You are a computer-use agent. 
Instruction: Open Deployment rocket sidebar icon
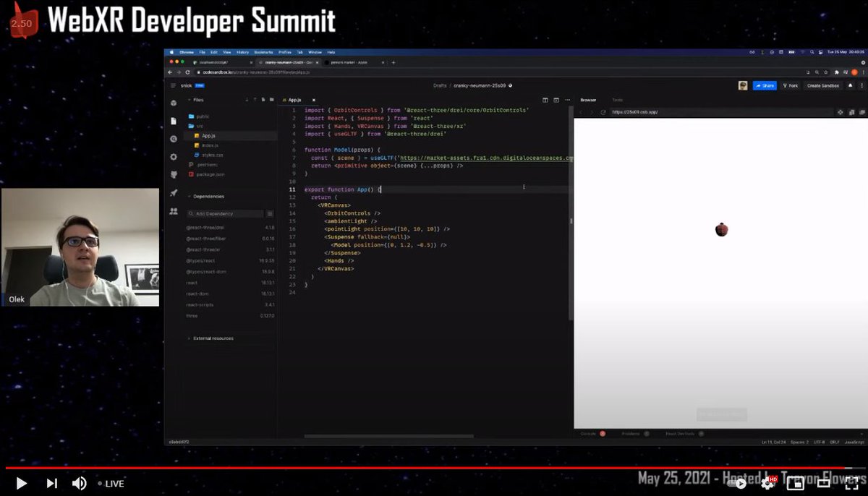coord(174,193)
